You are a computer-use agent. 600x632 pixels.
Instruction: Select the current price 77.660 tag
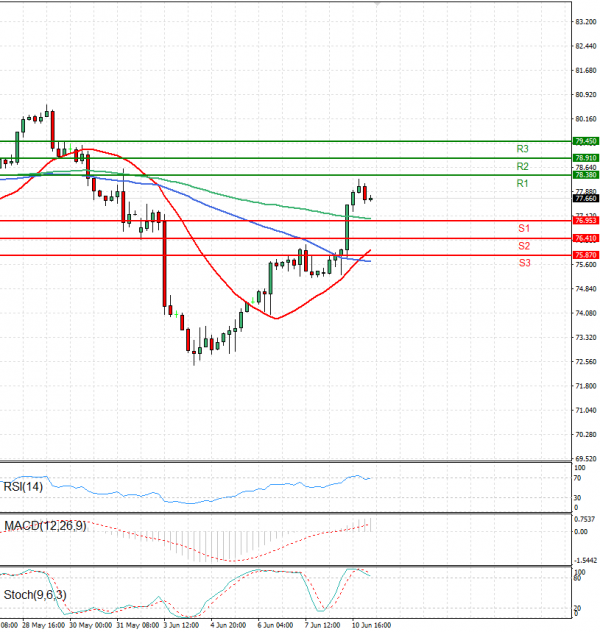(x=585, y=198)
